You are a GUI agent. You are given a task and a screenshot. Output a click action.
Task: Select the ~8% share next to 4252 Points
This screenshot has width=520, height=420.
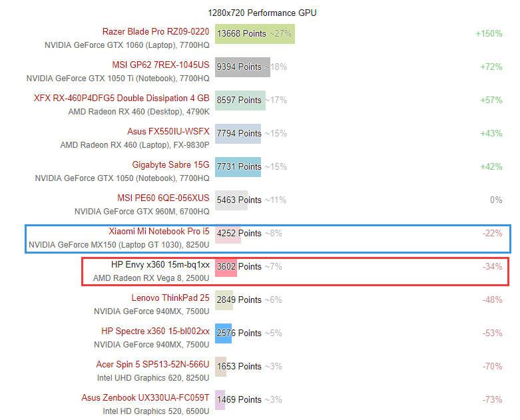click(273, 234)
